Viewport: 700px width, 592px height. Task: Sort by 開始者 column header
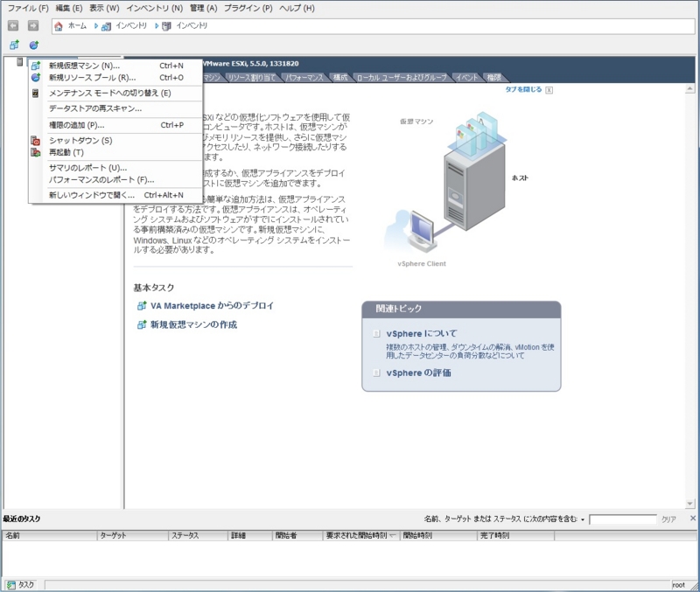coord(297,535)
